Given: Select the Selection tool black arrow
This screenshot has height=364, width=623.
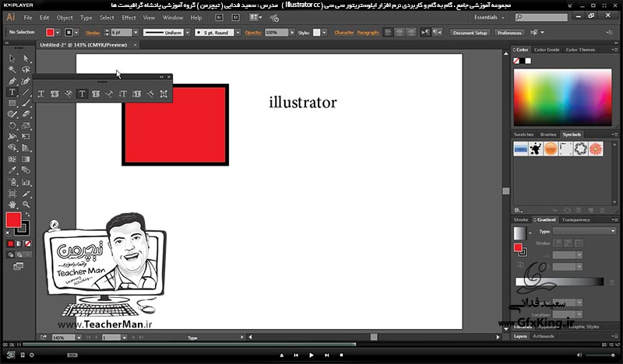Looking at the screenshot, I should 12,59.
